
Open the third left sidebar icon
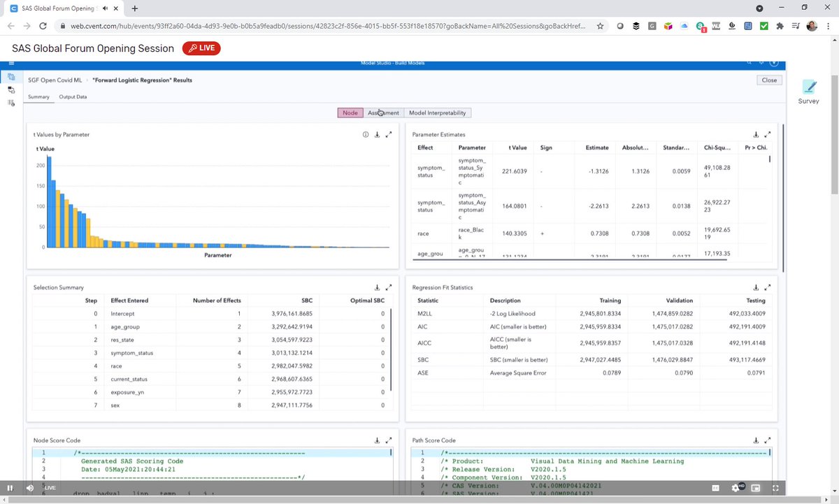[x=11, y=103]
